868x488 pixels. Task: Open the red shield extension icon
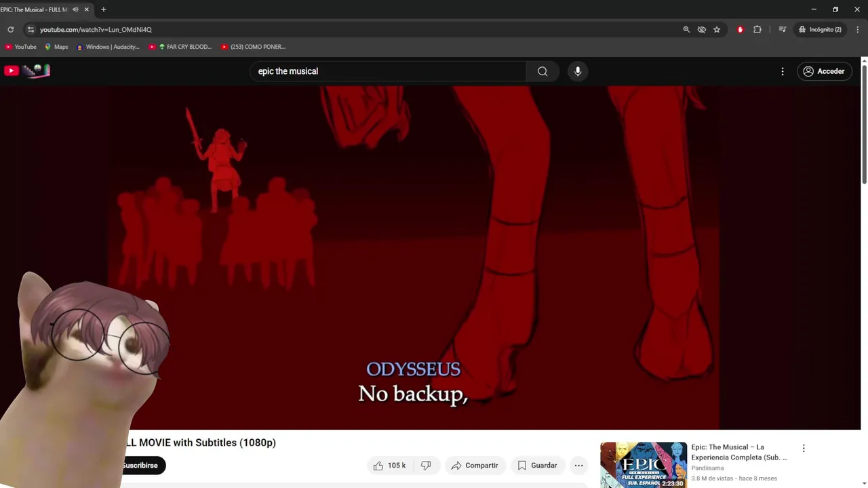pos(740,30)
